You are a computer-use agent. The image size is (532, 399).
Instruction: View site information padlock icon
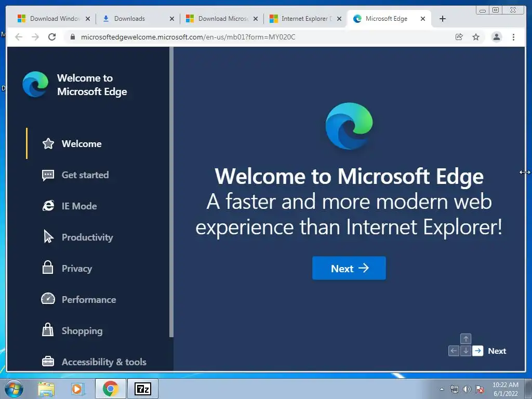tap(72, 37)
